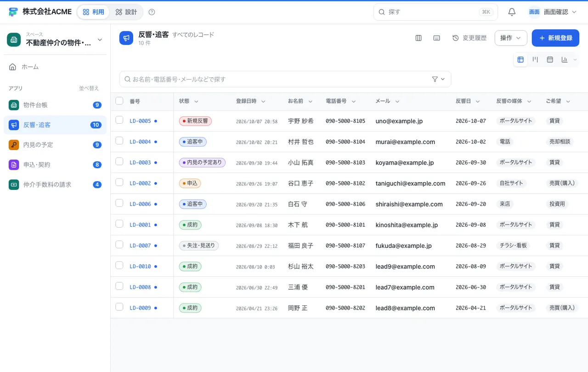
Task: Open the 操作 dropdown
Action: [x=511, y=38]
